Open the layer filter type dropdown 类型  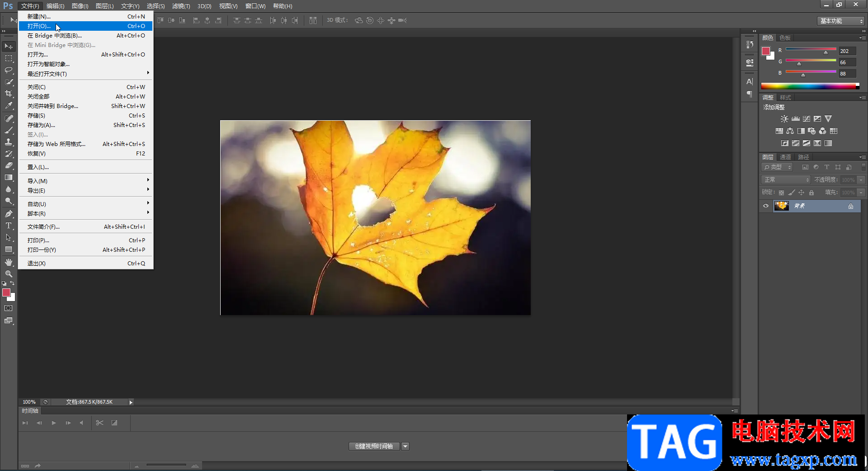(x=777, y=167)
